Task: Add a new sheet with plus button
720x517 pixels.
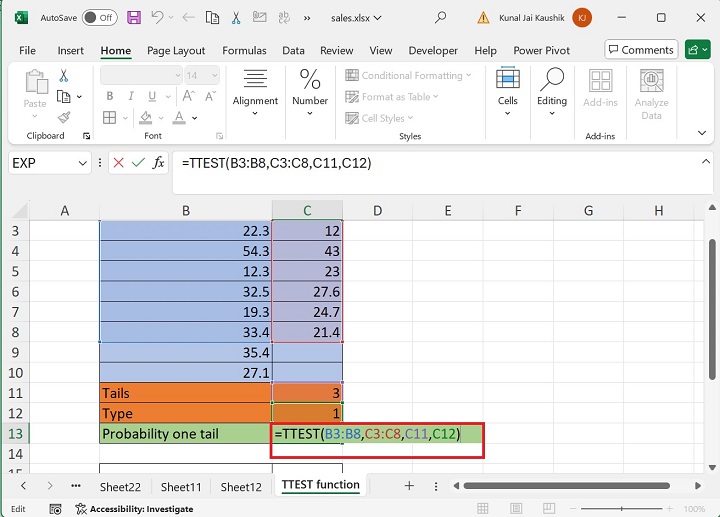Action: click(x=408, y=486)
